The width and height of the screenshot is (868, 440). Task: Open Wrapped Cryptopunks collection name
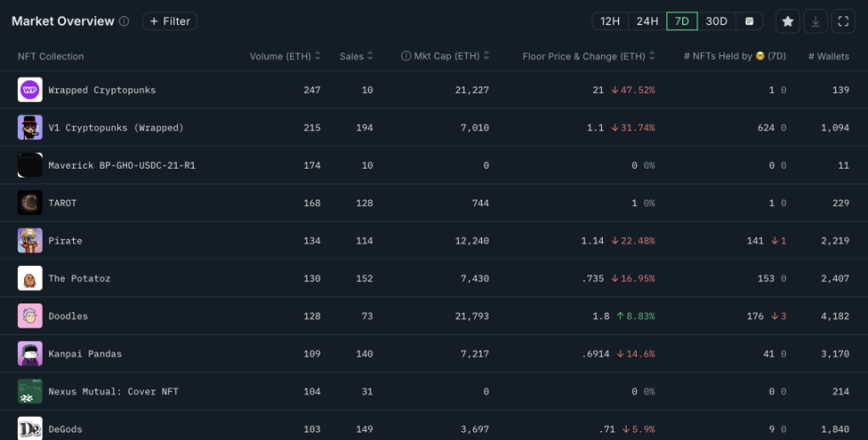[102, 89]
